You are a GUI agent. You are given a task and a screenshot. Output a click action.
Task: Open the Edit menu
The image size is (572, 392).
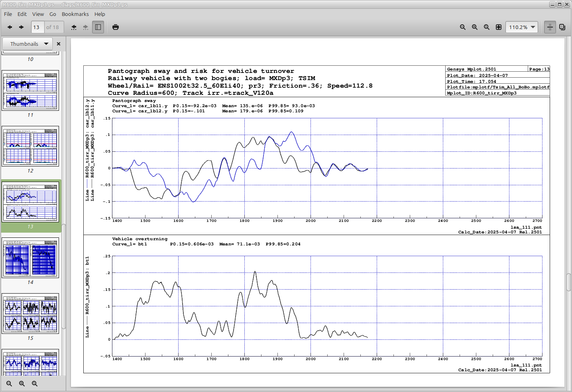22,14
